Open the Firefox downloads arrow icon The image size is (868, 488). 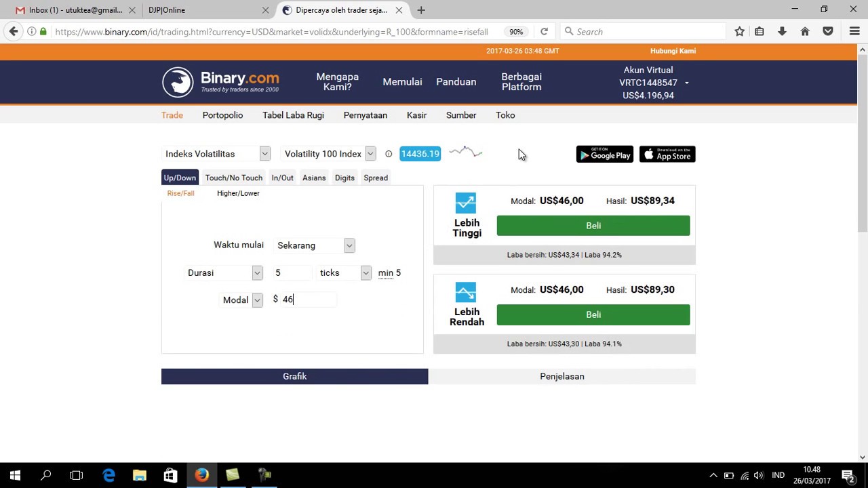tap(782, 31)
